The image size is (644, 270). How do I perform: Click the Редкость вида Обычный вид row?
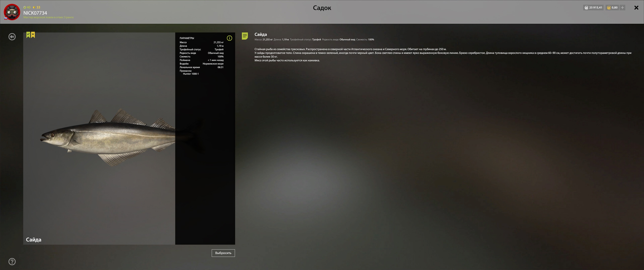(x=202, y=53)
